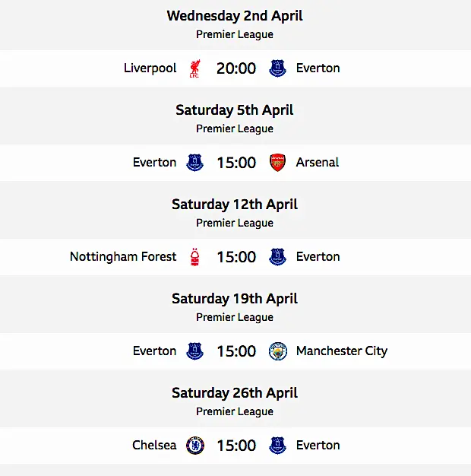The height and width of the screenshot is (476, 471).
Task: Click the Wednesday 2nd April date heading
Action: tap(235, 16)
